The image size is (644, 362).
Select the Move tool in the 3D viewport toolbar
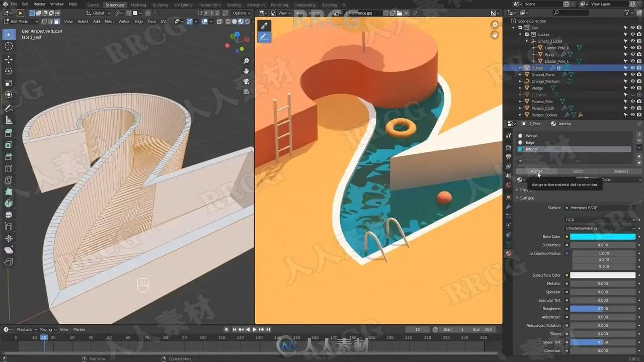[x=9, y=59]
